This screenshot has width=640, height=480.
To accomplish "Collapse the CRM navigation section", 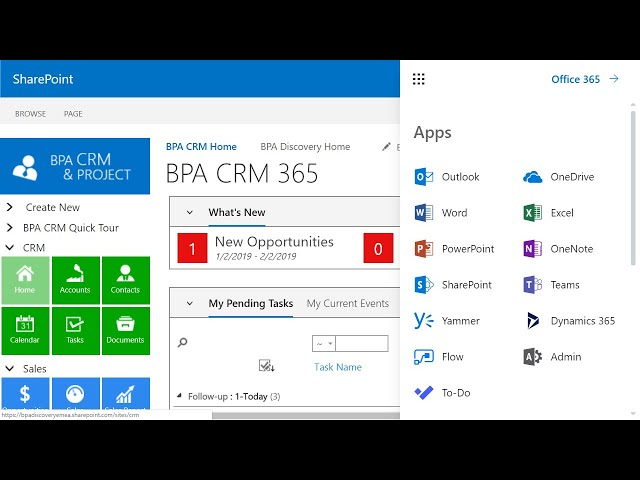I will tap(10, 248).
